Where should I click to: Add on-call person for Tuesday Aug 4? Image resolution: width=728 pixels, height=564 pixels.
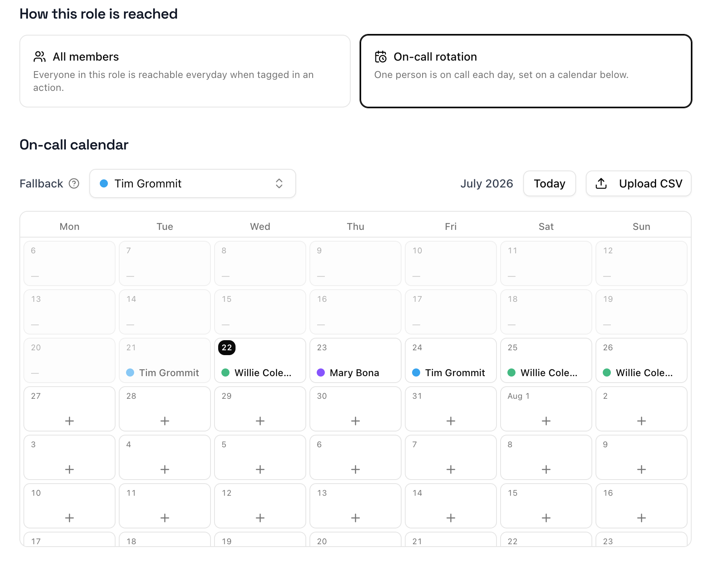point(165,469)
